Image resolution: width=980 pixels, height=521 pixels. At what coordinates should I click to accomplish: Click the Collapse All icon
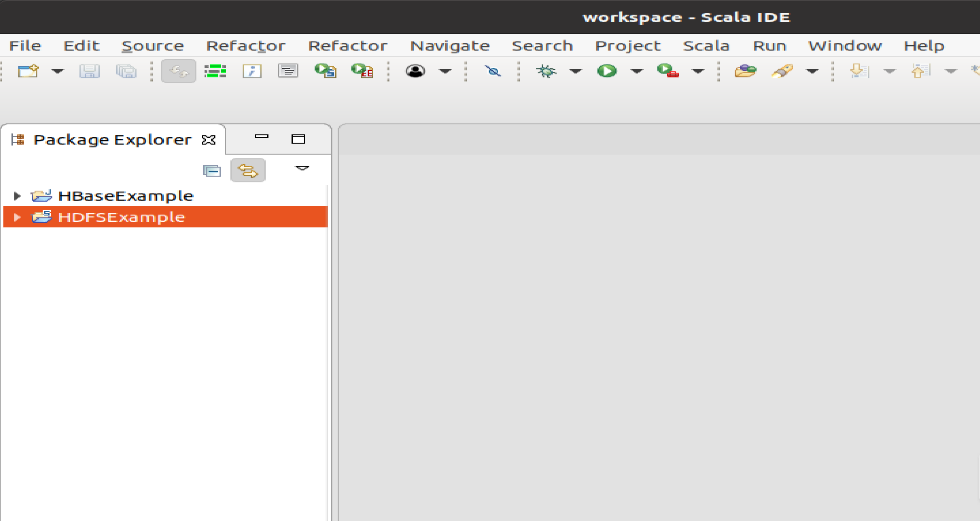212,171
